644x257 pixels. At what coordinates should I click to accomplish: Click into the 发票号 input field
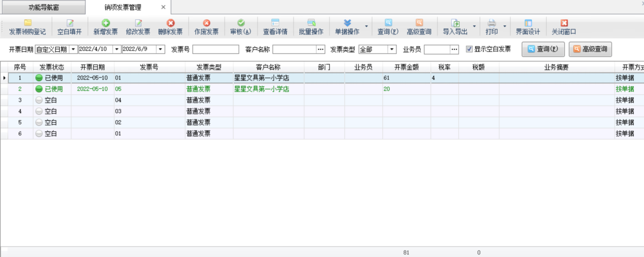click(x=216, y=49)
